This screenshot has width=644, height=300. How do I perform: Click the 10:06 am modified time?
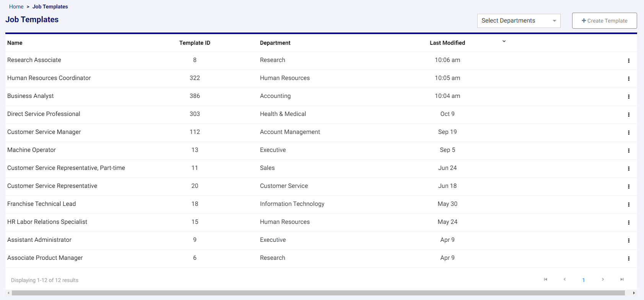tap(447, 60)
